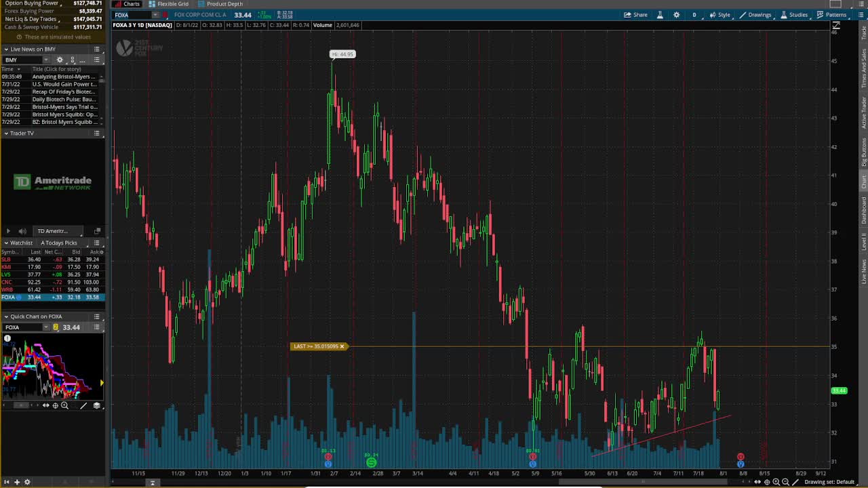
Task: Open the news gadget gear settings
Action: pos(60,60)
